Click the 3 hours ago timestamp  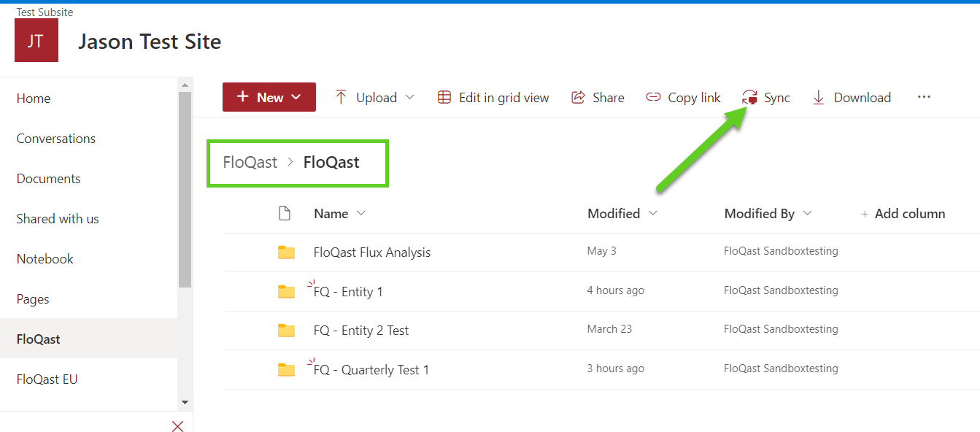[x=616, y=369]
